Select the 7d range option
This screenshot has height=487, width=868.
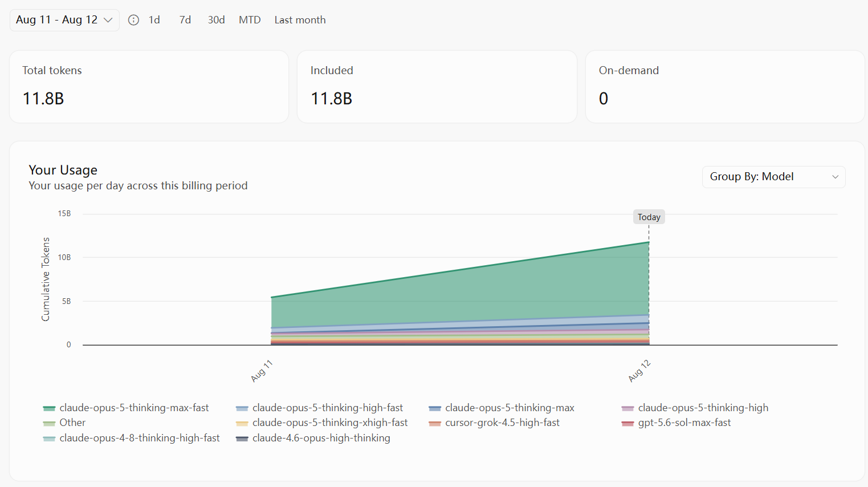click(185, 20)
